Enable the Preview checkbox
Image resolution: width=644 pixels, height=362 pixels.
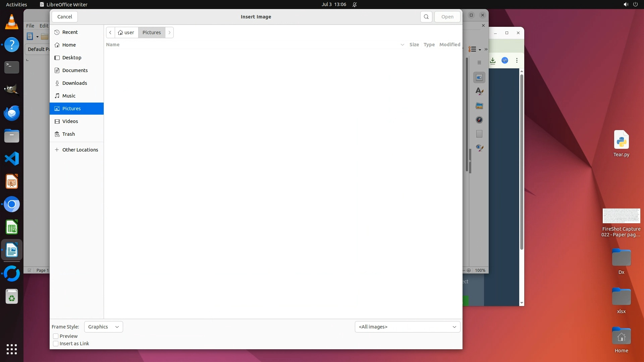pos(56,336)
